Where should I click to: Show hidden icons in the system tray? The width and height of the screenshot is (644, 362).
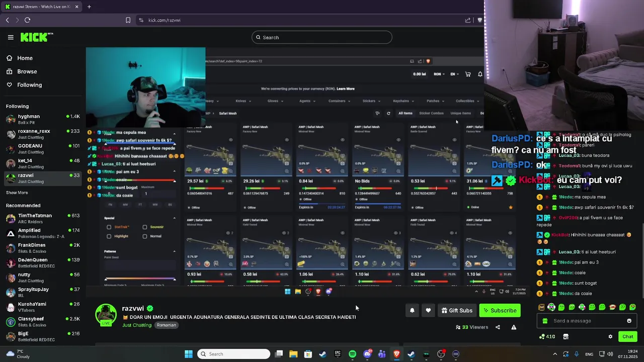(x=555, y=354)
